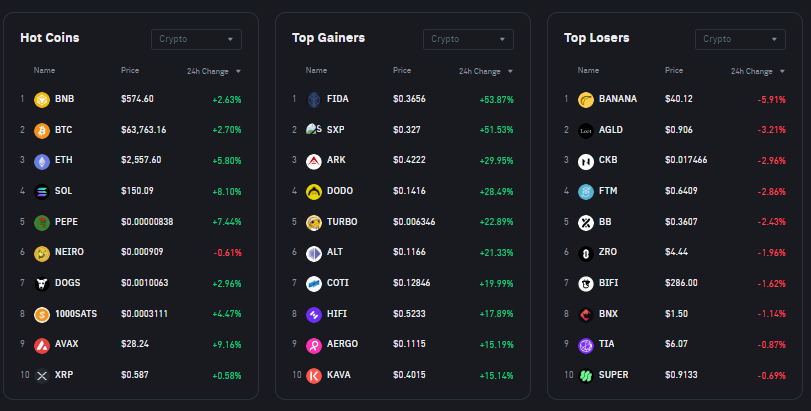Click the Name column header in Top Losers
The height and width of the screenshot is (411, 811).
point(589,70)
